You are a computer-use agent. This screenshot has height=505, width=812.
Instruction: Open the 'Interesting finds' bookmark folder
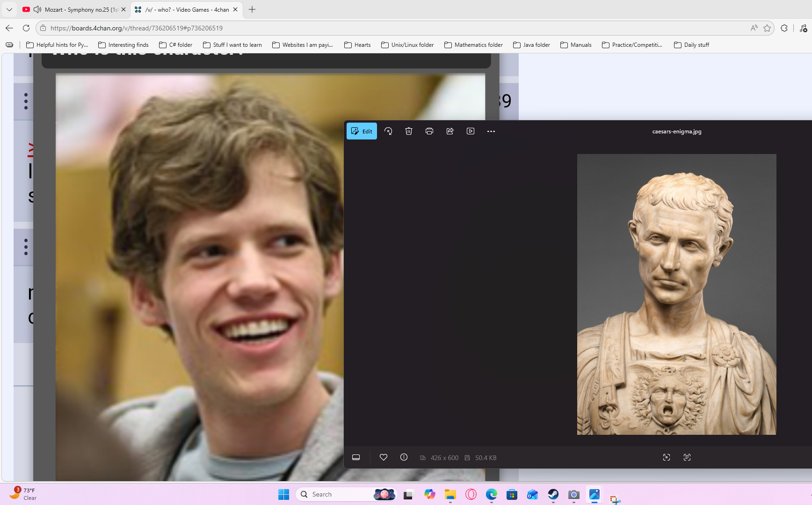pyautogui.click(x=123, y=45)
